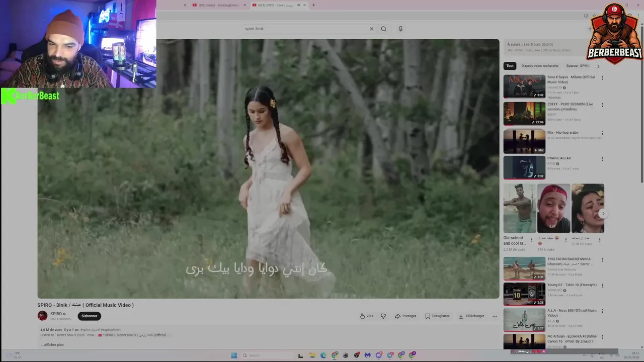Click the Partager share button
The image size is (644, 362).
(406, 316)
